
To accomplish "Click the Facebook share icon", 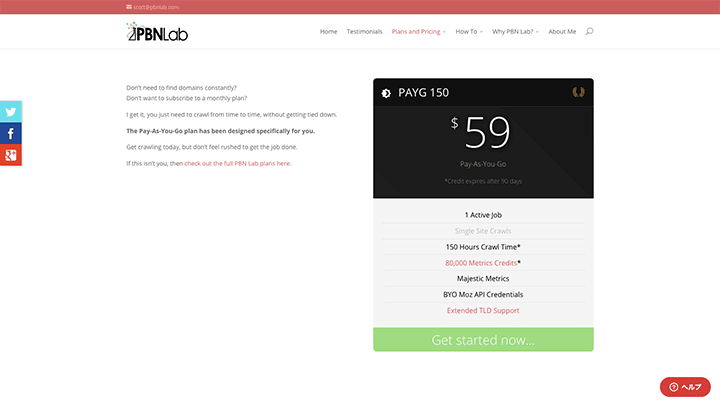I will (x=11, y=134).
